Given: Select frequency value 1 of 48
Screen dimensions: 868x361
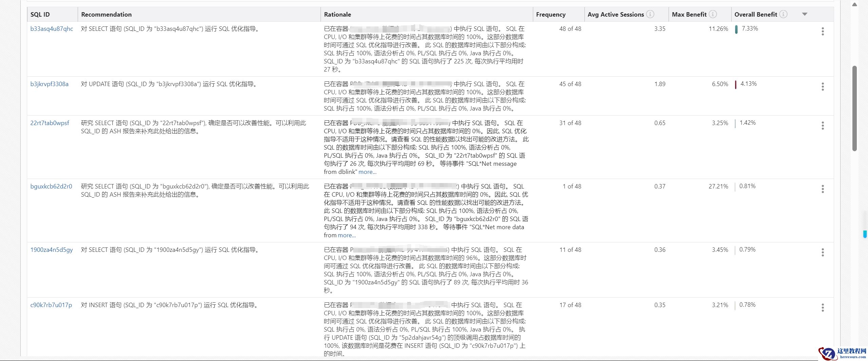Looking at the screenshot, I should [x=572, y=186].
